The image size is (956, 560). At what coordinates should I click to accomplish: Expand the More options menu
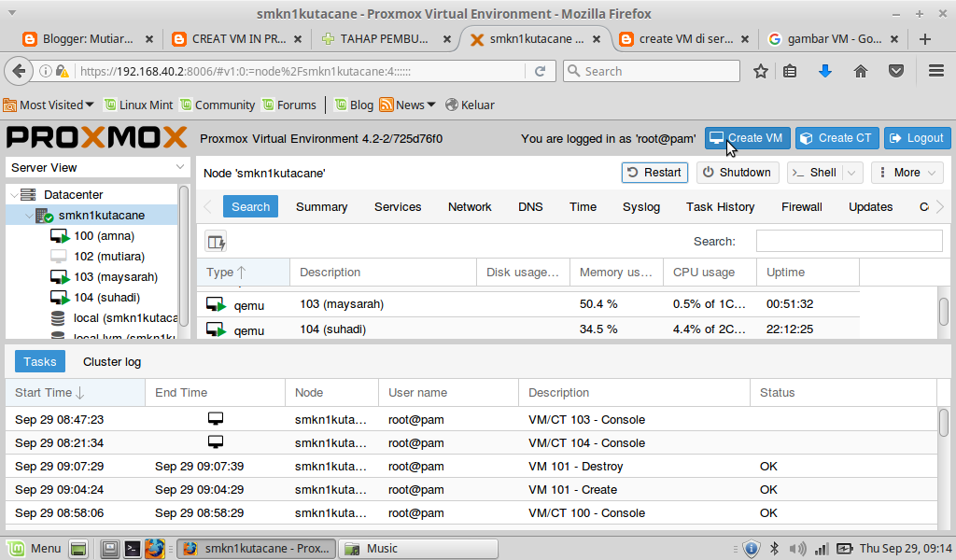click(x=907, y=173)
